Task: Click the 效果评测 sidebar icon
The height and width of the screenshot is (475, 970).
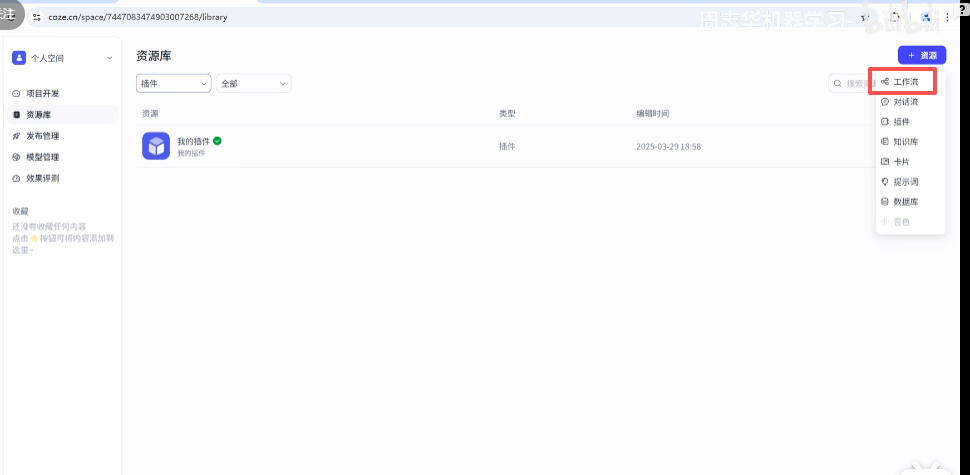Action: coord(16,178)
